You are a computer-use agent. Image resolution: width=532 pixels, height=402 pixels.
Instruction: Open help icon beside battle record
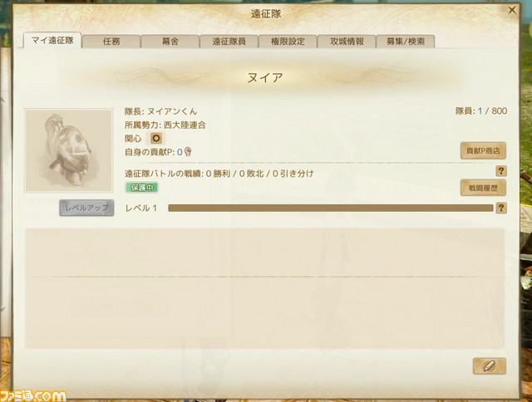click(501, 171)
